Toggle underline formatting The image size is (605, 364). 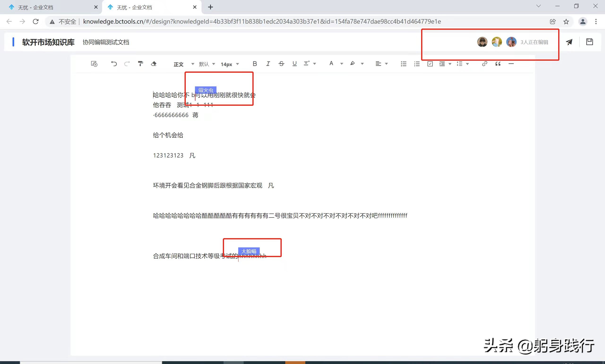pos(295,64)
